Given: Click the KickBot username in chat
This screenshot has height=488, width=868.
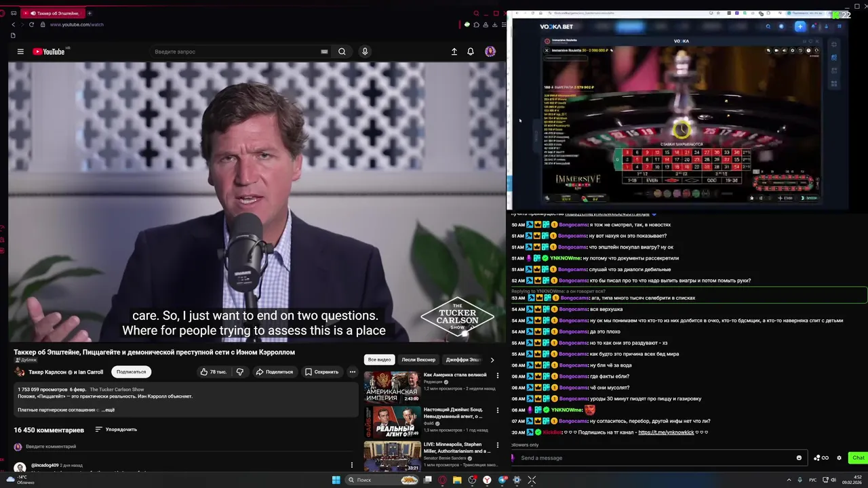Looking at the screenshot, I should [x=553, y=432].
